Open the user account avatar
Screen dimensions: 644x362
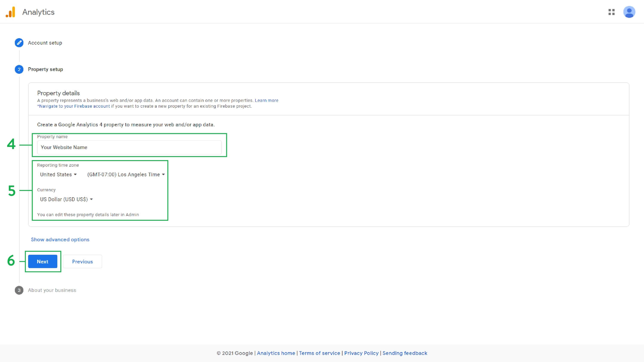[x=629, y=12]
